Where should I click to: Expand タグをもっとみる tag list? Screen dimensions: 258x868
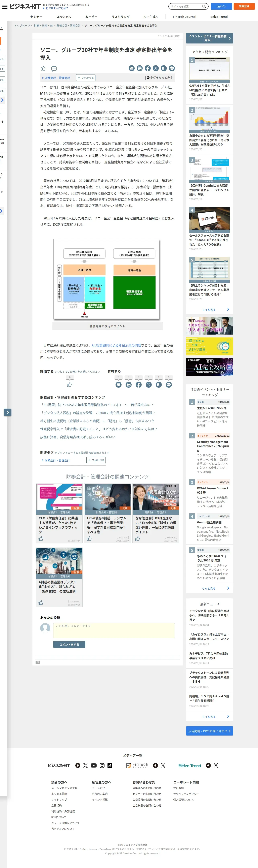(160, 77)
